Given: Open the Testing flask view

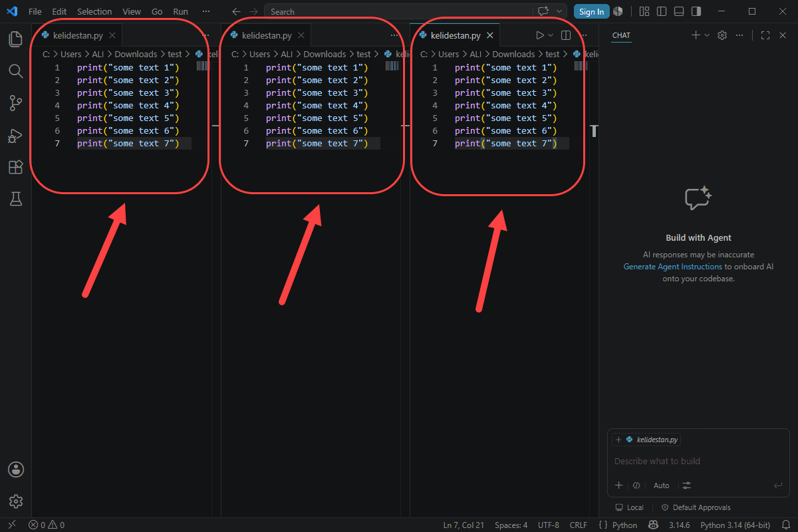Looking at the screenshot, I should [x=16, y=199].
